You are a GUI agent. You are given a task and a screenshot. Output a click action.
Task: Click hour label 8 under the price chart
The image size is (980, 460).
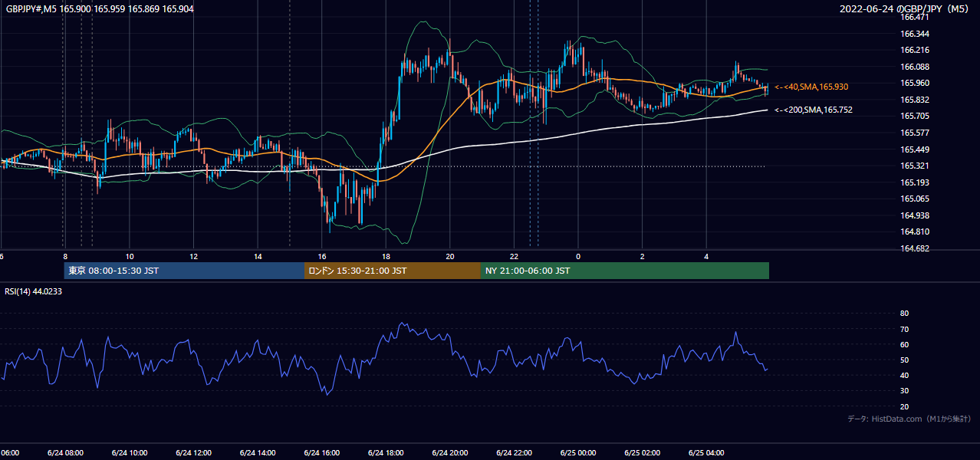[65, 257]
